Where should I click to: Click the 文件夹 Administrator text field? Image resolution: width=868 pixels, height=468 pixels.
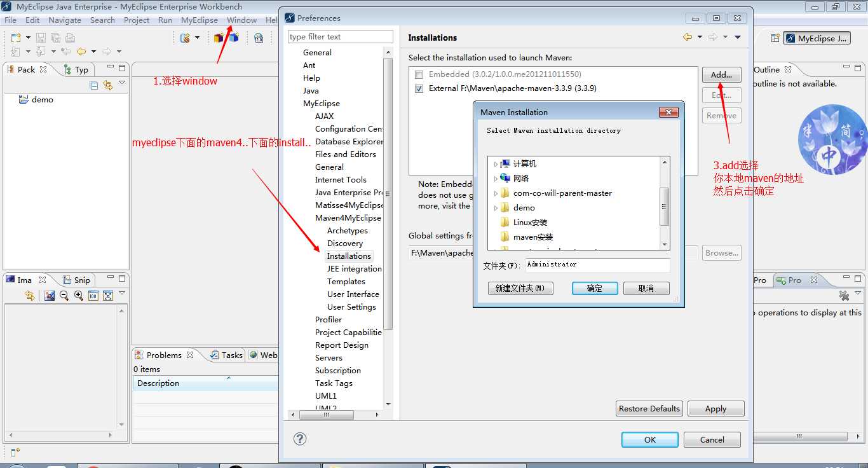[598, 265]
